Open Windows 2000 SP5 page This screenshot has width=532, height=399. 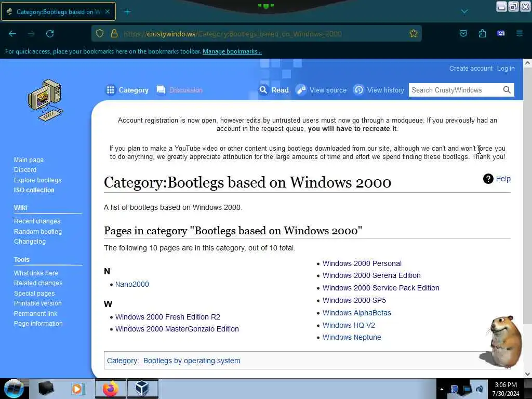[354, 301]
